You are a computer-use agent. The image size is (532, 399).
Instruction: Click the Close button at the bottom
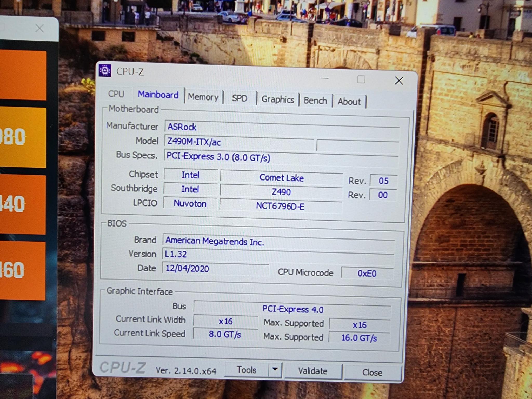pos(372,373)
